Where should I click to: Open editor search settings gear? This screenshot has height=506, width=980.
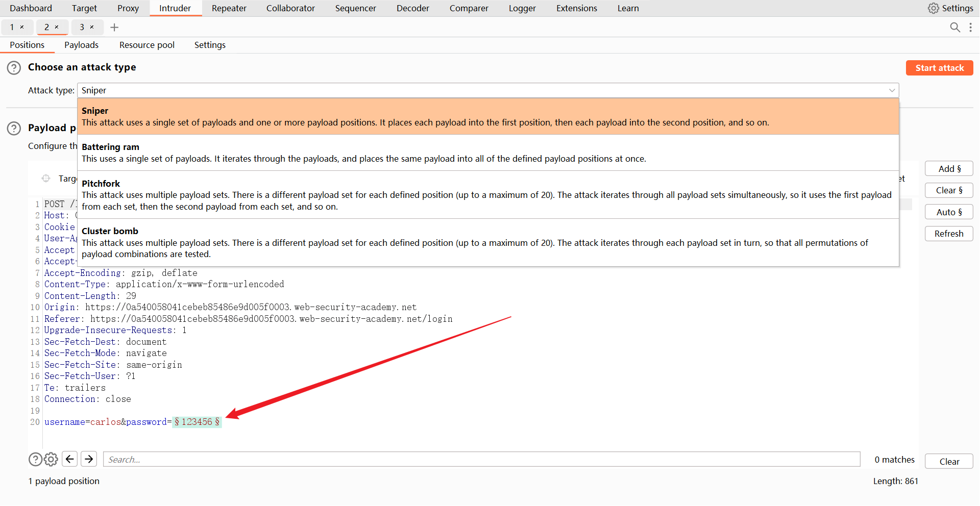51,460
